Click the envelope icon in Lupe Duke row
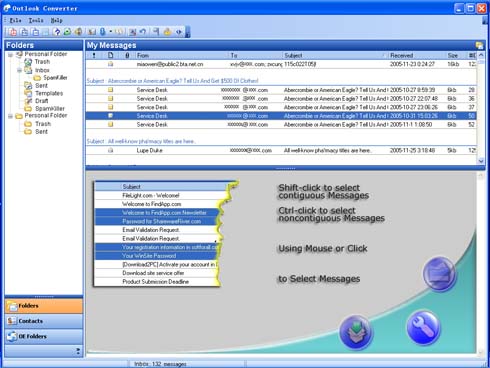The width and height of the screenshot is (490, 368). (110, 150)
